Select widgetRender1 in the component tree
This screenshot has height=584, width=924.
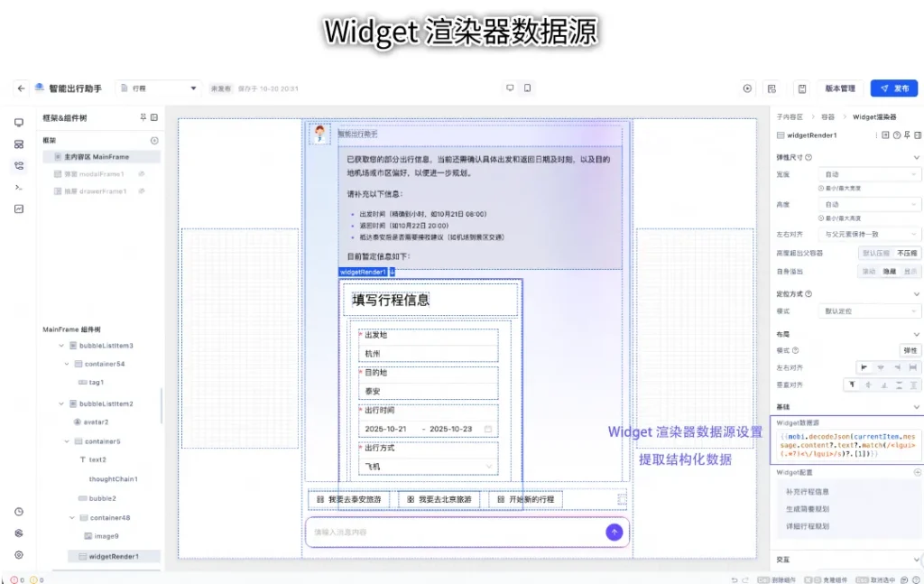click(113, 557)
